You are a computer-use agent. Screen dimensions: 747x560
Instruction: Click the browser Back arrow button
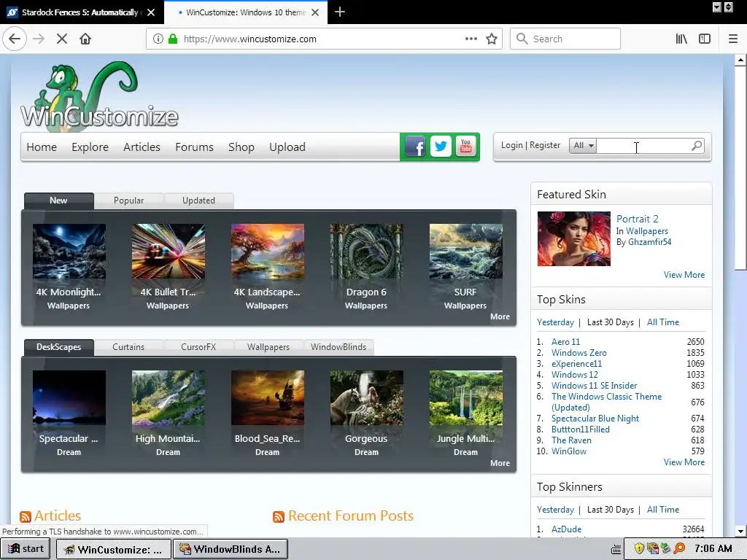[x=15, y=39]
